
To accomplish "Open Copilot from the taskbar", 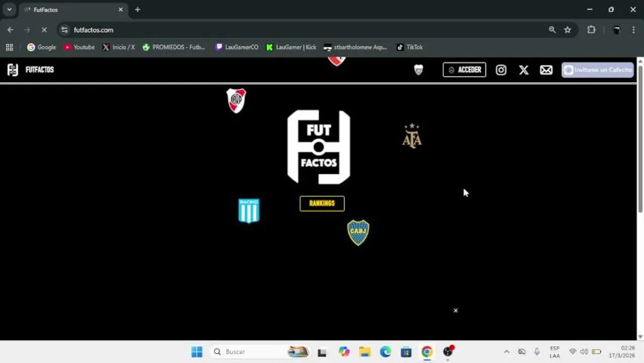I will (344, 352).
